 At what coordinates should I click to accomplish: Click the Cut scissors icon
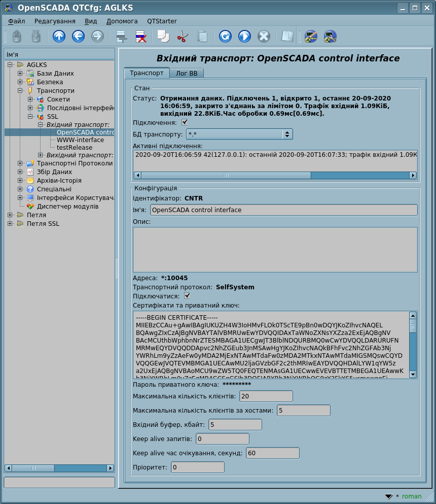[183, 37]
